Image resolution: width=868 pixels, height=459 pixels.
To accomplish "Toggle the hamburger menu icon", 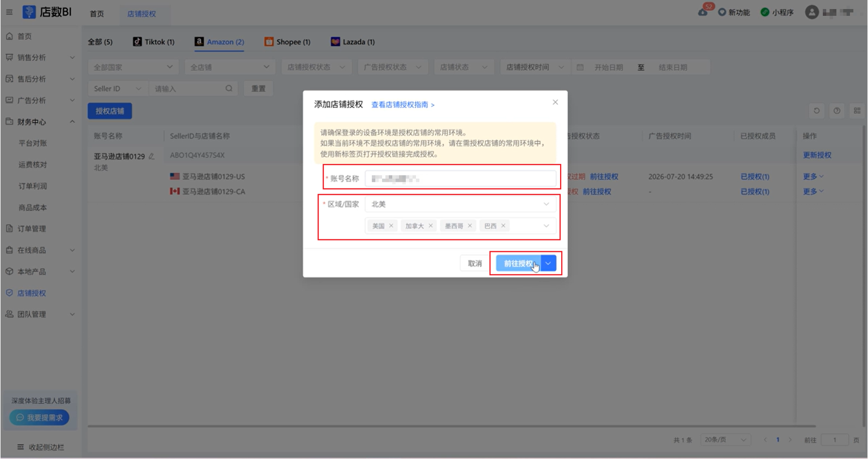I will pyautogui.click(x=9, y=12).
